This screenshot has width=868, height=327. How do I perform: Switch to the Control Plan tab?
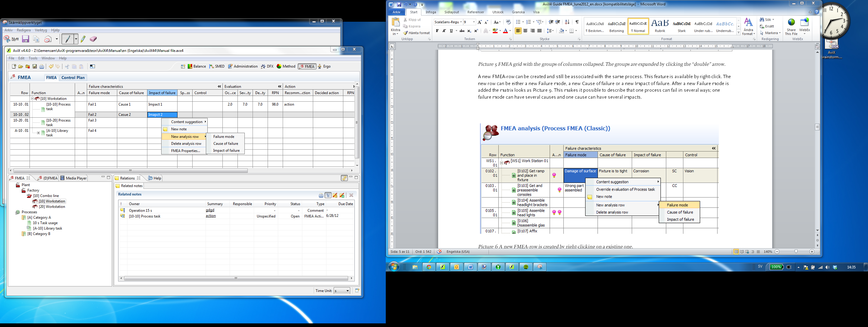tap(73, 78)
